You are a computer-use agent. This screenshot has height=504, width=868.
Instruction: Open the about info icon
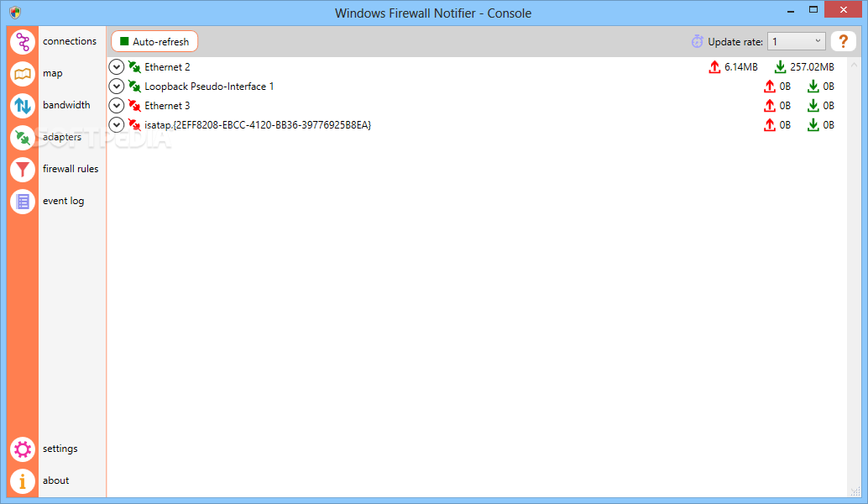[23, 481]
